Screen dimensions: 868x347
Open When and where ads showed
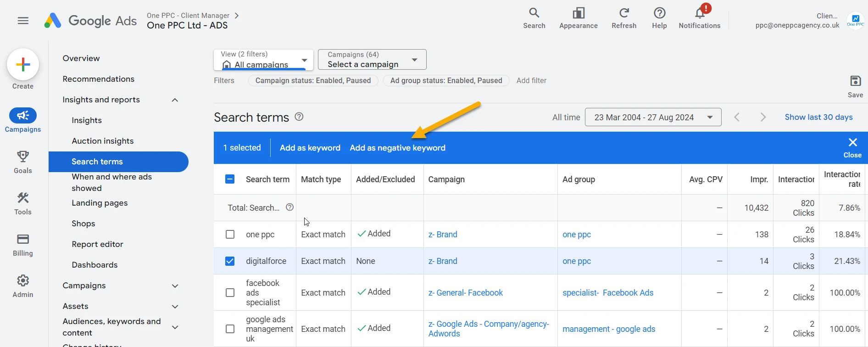(112, 182)
